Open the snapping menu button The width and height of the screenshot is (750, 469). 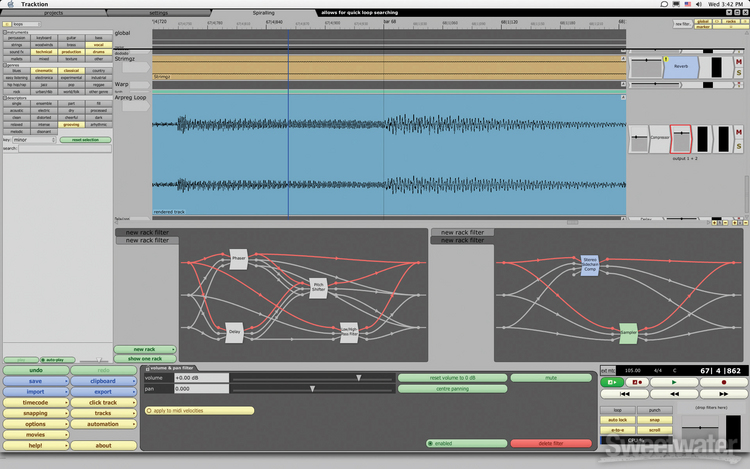tap(36, 413)
